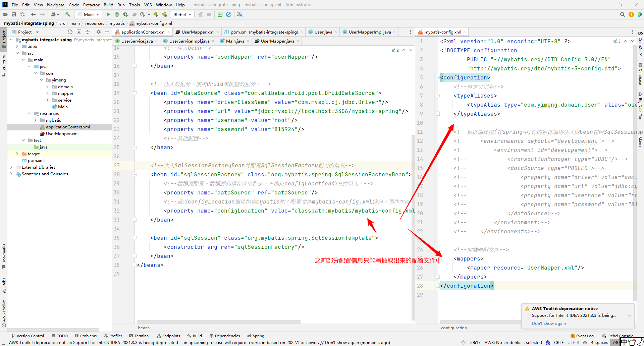Expand External Libraries node

11,167
